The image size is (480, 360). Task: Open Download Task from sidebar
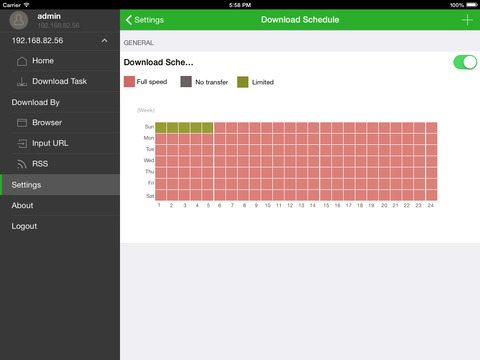tap(60, 81)
